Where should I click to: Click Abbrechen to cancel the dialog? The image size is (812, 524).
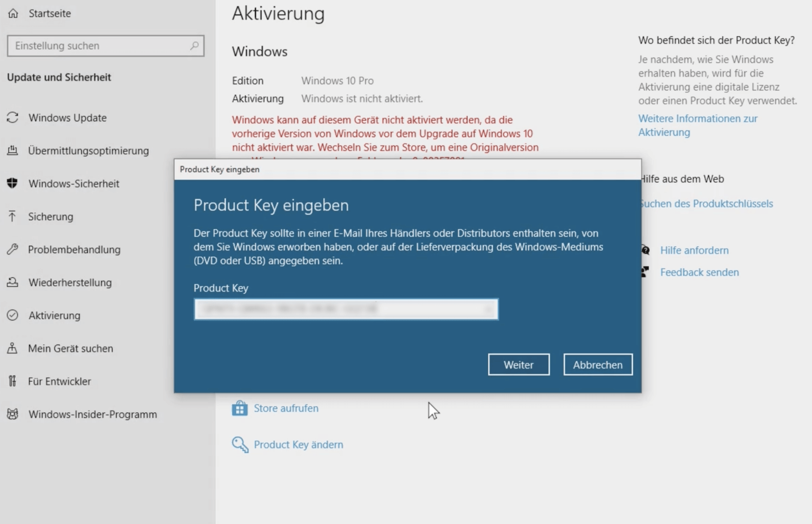point(598,364)
